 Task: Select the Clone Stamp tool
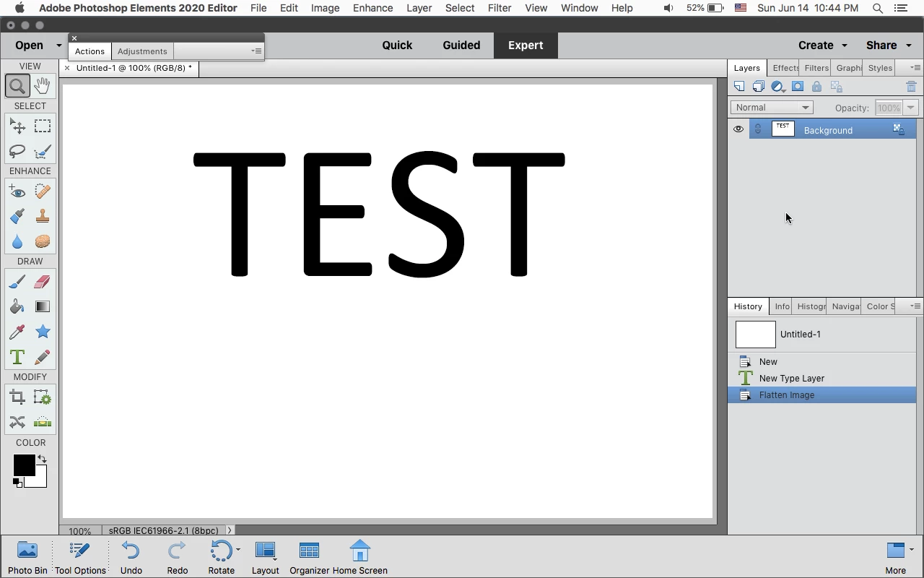tap(43, 216)
